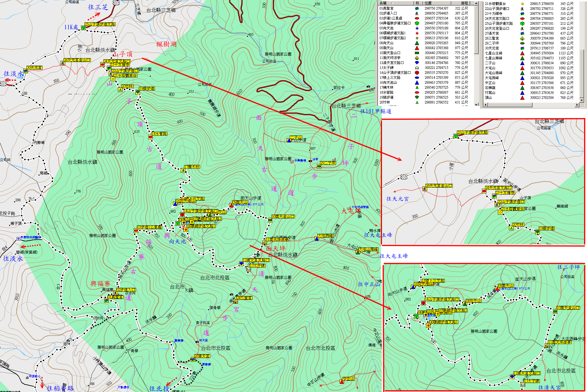Select the green cube icon for 04興福寮步道叉路口

point(417,23)
